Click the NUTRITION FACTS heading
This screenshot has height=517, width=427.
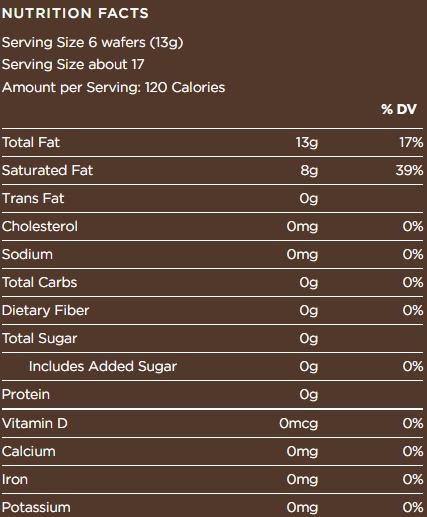75,13
